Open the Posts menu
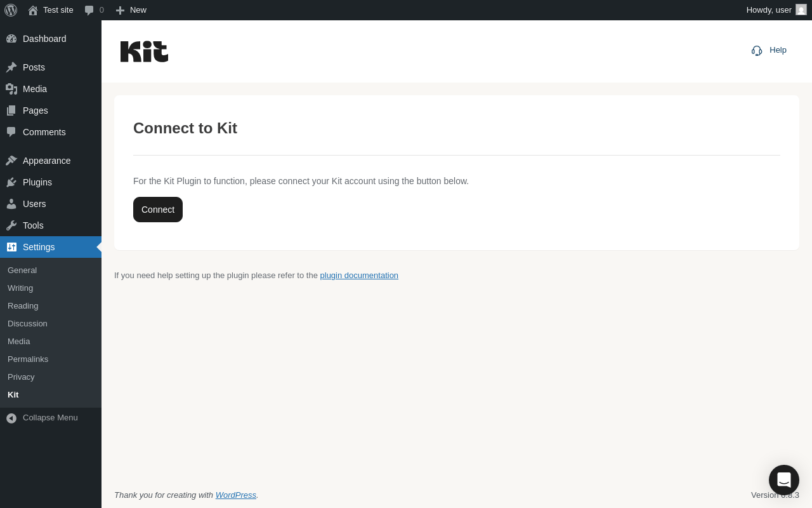 coord(34,67)
